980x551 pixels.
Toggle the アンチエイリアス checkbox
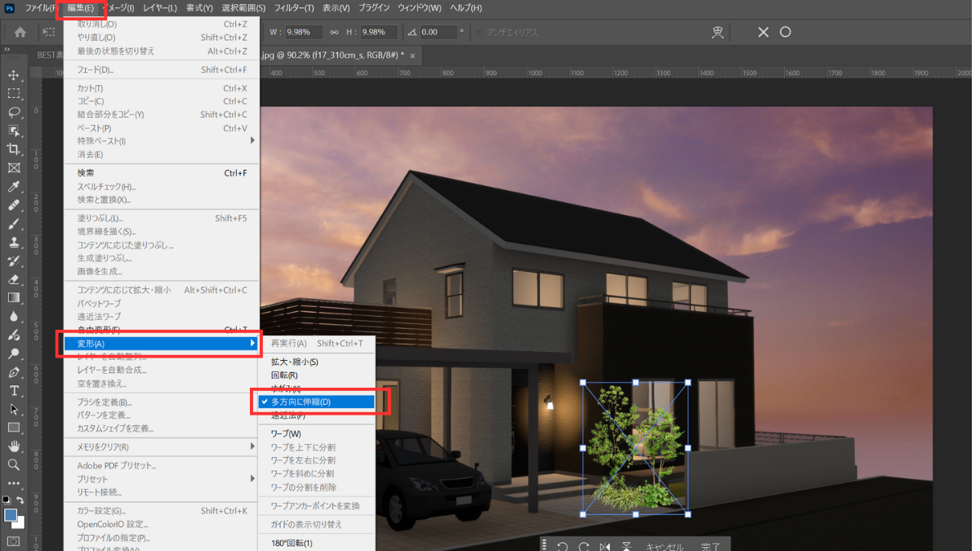coord(479,33)
